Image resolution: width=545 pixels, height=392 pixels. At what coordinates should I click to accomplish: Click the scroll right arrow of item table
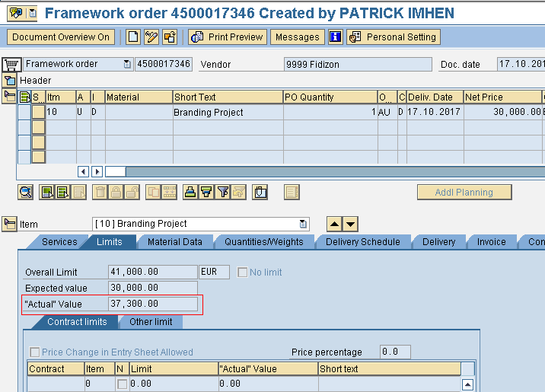97,172
